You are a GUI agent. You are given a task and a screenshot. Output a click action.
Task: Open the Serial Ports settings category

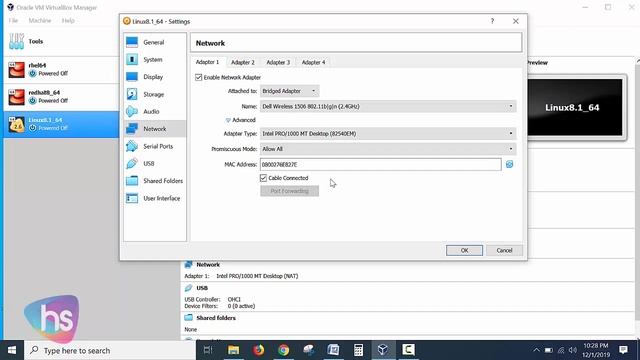[155, 146]
